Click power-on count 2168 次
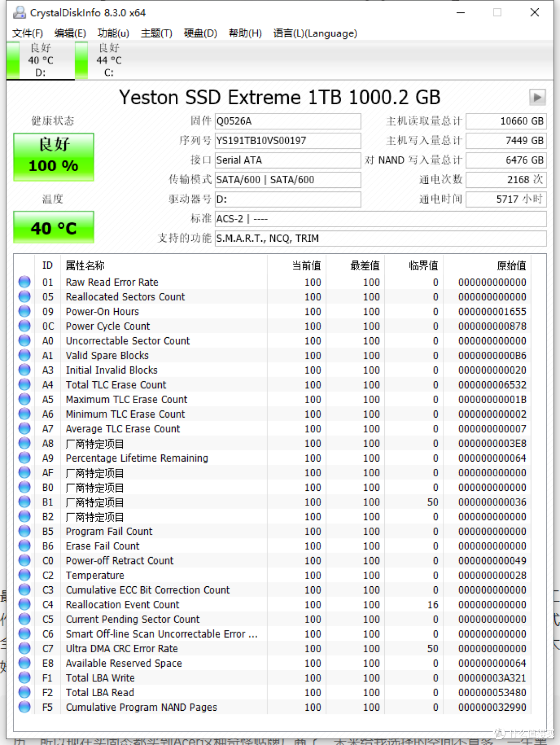The width and height of the screenshot is (560, 745). [506, 180]
